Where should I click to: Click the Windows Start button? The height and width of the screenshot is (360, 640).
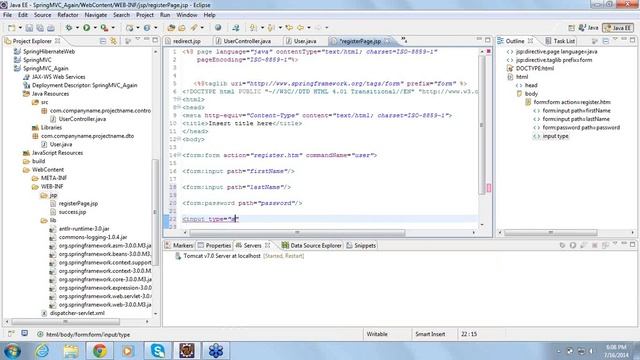[x=12, y=351]
